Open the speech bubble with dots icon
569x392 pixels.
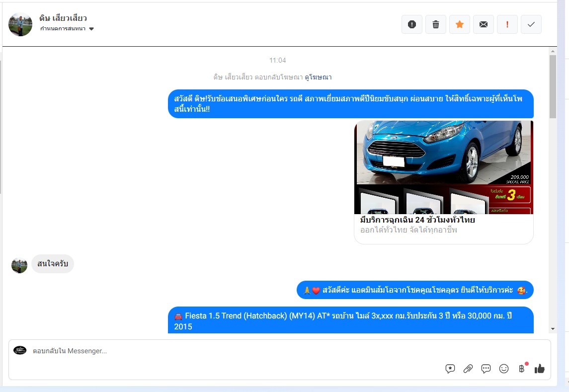click(x=486, y=369)
